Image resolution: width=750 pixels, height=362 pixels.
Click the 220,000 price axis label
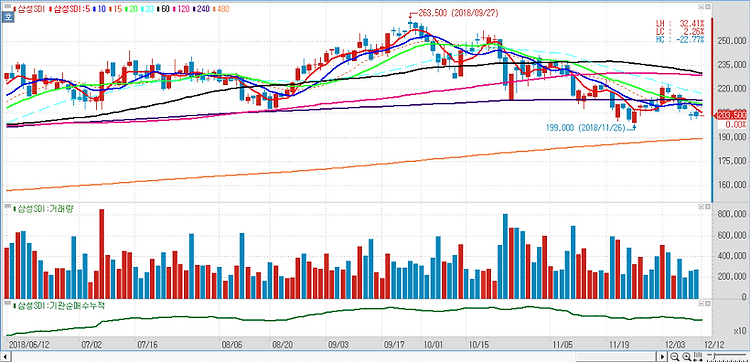733,89
